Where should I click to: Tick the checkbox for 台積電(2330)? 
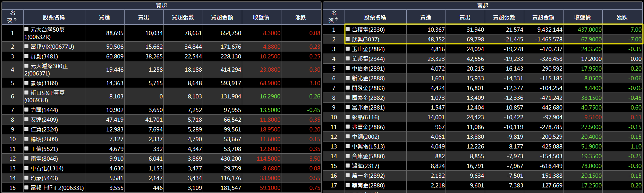click(x=348, y=29)
